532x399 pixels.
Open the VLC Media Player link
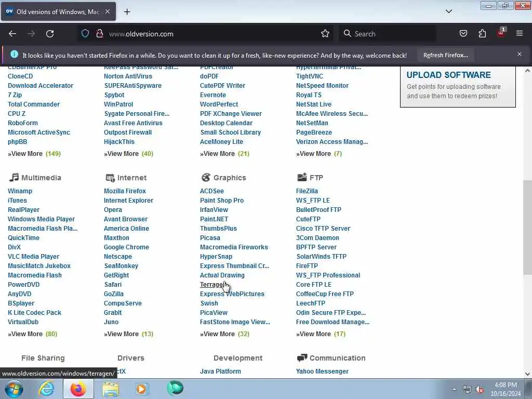(34, 257)
